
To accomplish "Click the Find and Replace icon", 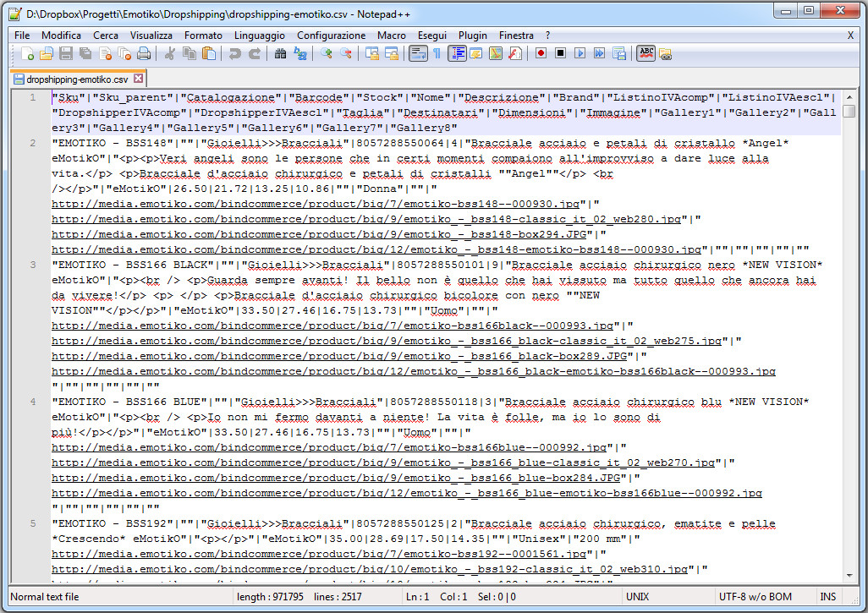I will [x=299, y=54].
